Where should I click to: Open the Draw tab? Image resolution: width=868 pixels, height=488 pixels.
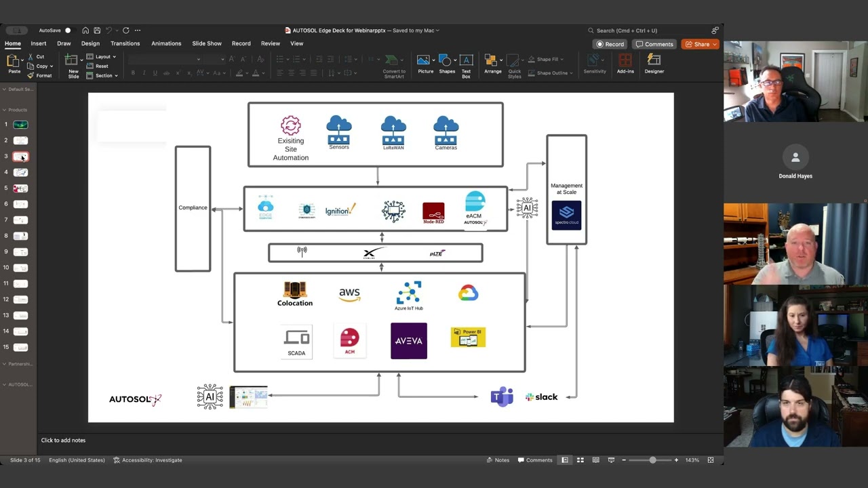[x=64, y=43]
